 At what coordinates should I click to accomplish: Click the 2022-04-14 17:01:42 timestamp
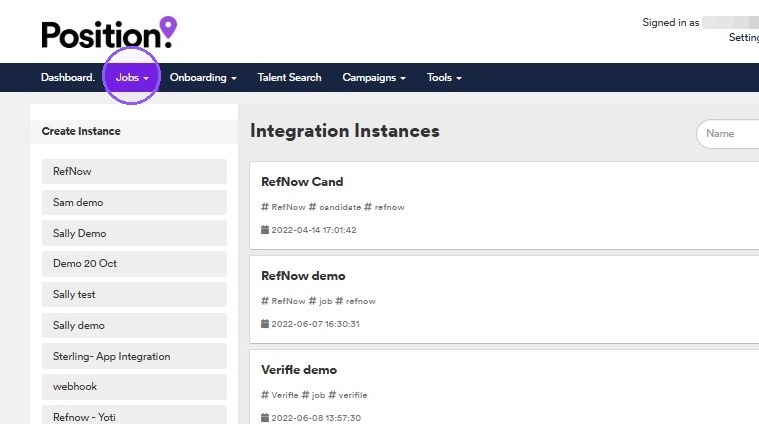tap(314, 230)
